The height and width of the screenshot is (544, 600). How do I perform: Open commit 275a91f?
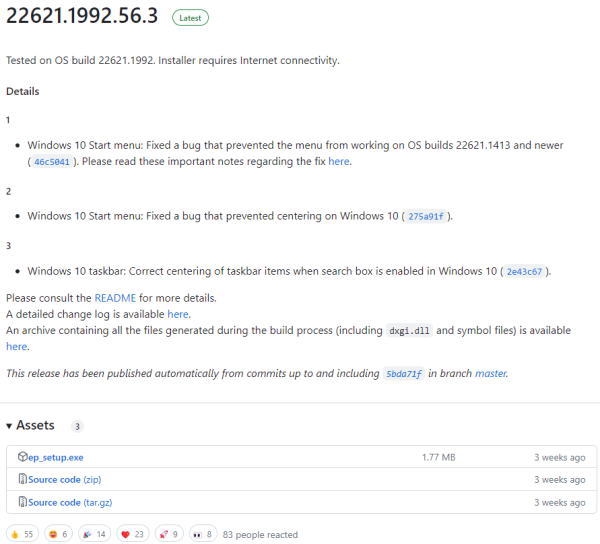426,217
